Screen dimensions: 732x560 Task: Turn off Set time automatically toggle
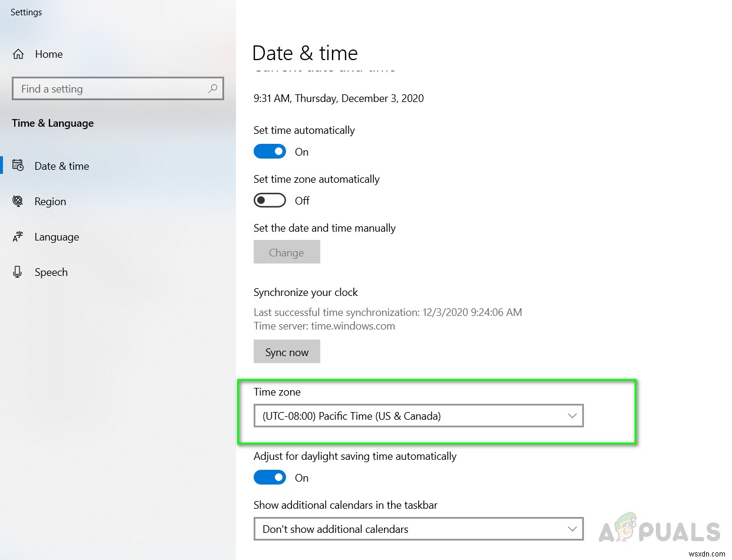coord(270,151)
